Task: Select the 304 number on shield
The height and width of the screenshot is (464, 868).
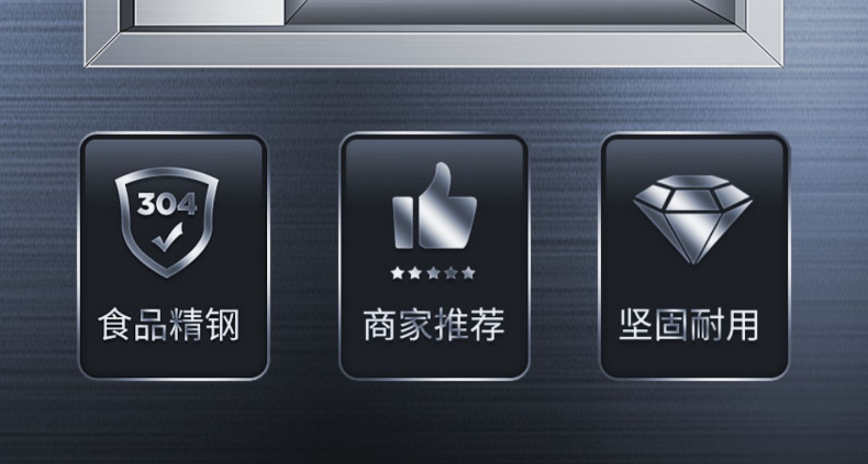Action: (x=167, y=204)
